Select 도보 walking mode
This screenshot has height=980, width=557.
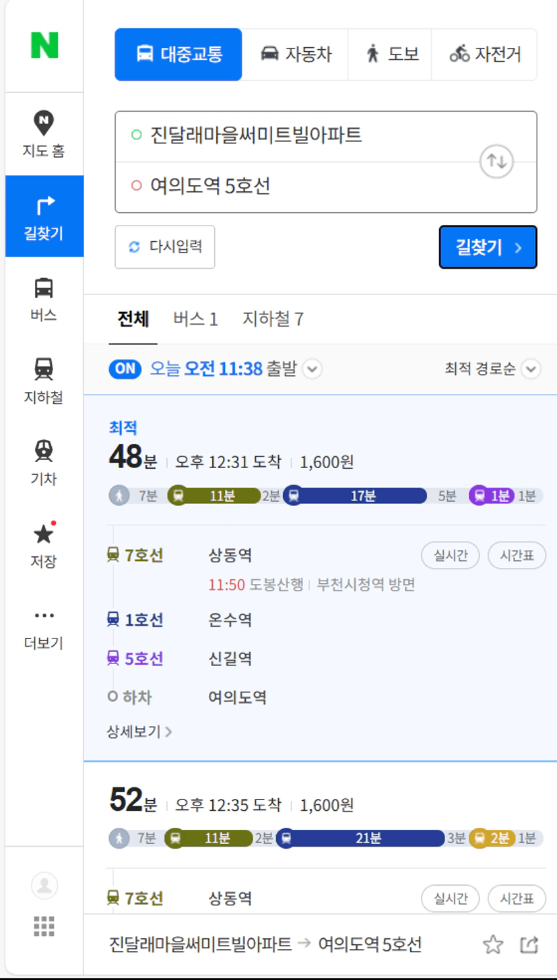coord(390,55)
